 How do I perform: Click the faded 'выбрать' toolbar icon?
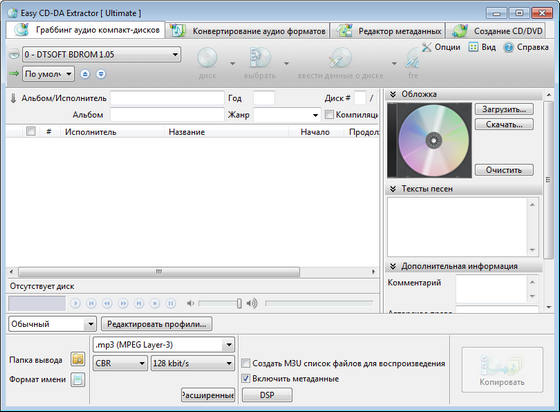click(x=260, y=58)
